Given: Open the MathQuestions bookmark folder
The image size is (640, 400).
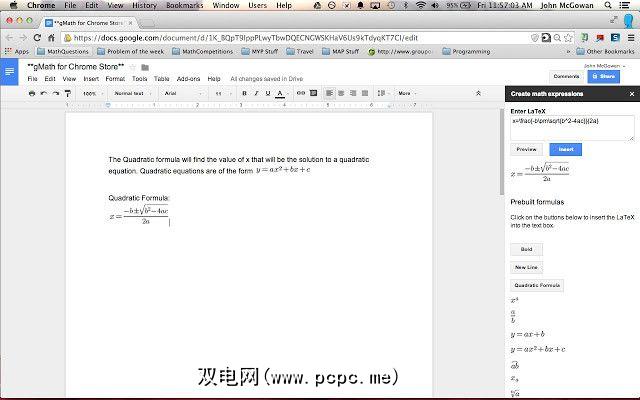Looking at the screenshot, I should click(63, 51).
